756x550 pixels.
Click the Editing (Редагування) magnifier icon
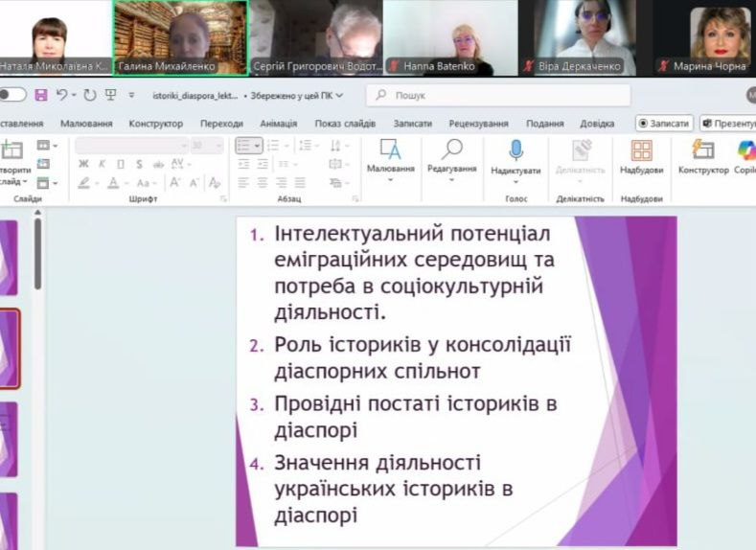[x=451, y=149]
